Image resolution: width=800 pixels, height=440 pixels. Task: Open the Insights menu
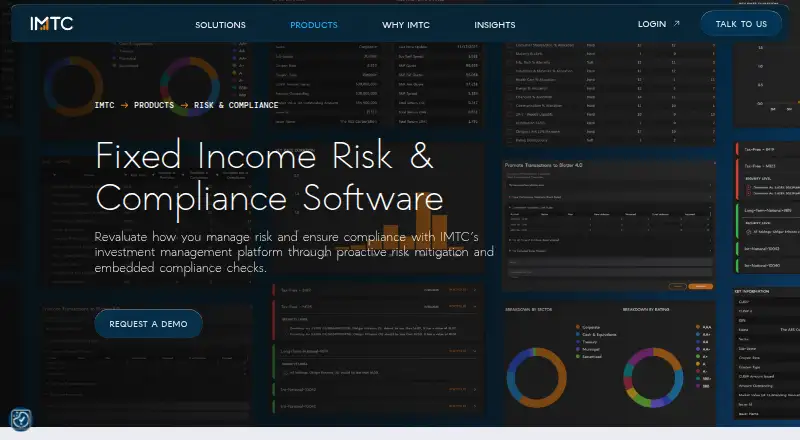point(494,25)
